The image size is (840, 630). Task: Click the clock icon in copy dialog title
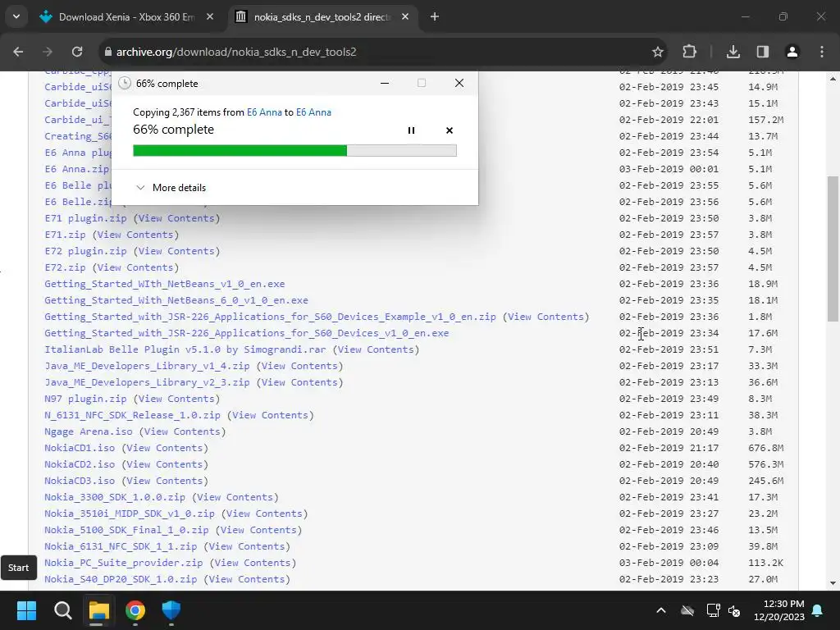point(125,83)
